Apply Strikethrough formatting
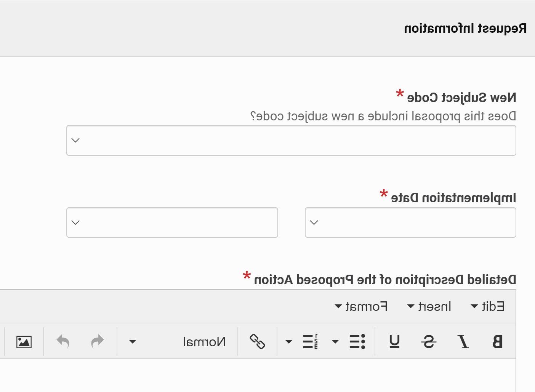The height and width of the screenshot is (392, 535). pyautogui.click(x=429, y=341)
